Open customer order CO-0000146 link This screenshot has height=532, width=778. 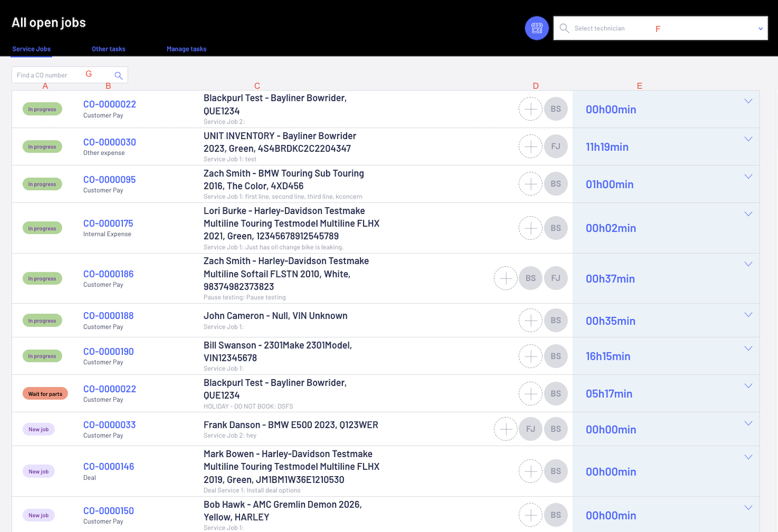coord(109,466)
